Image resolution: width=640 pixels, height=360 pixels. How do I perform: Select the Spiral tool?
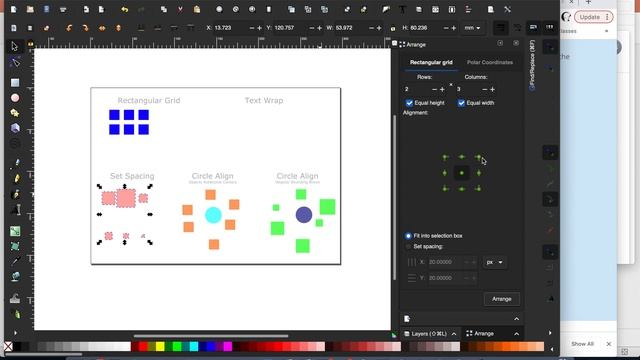[x=15, y=144]
